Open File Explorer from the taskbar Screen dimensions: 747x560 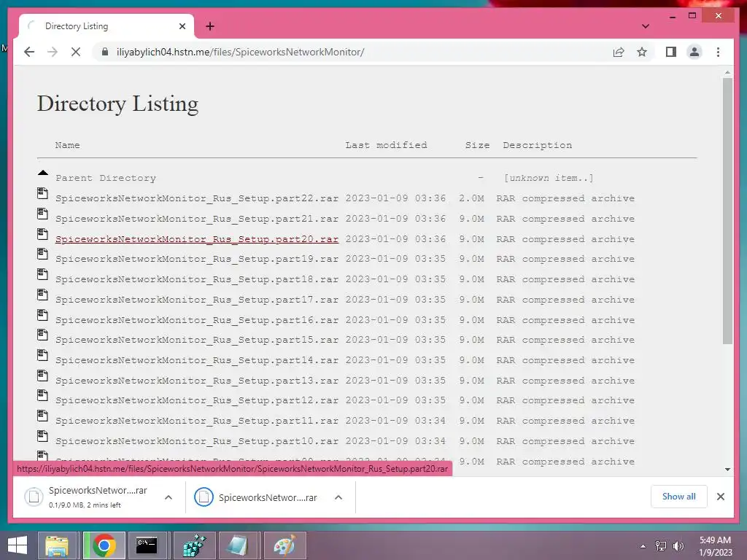pyautogui.click(x=57, y=545)
